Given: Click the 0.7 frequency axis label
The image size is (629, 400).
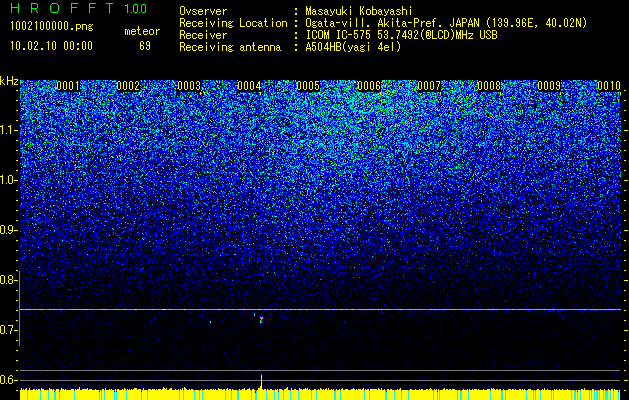Looking at the screenshot, I should [7, 330].
